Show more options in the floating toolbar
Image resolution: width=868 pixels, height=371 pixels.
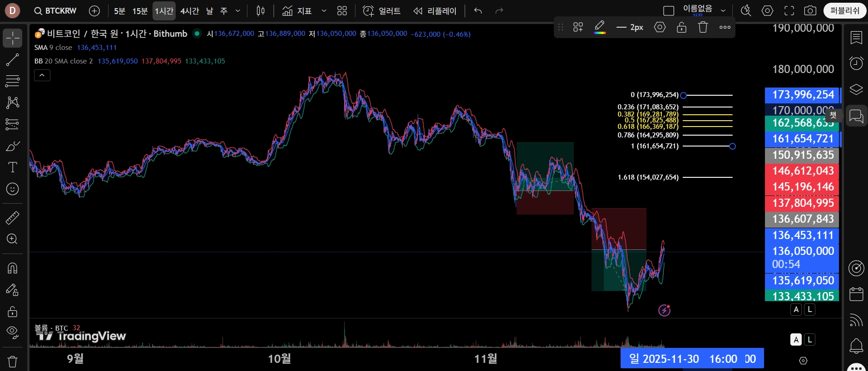[725, 28]
